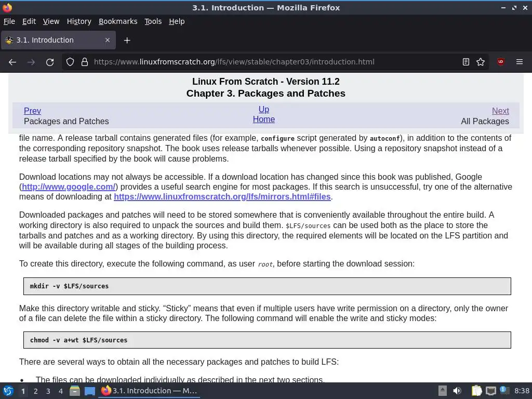Image resolution: width=532 pixels, height=399 pixels.
Task: Show site security info via padlock icon
Action: pos(85,62)
